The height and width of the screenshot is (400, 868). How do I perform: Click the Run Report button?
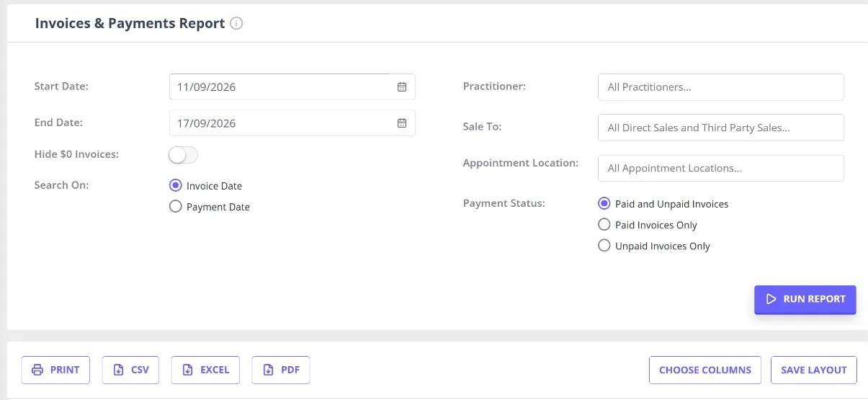pos(805,299)
